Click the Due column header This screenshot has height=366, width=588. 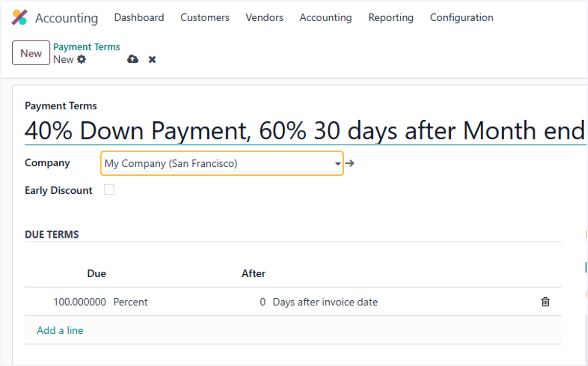97,274
